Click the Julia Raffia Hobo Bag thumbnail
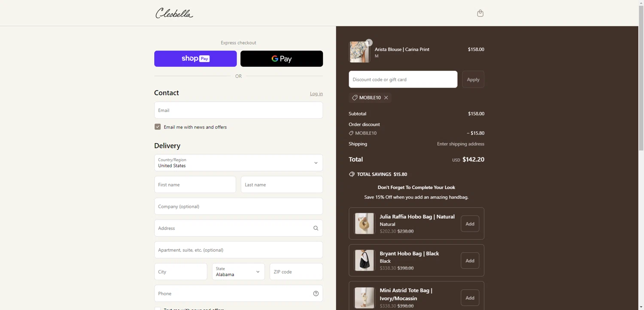This screenshot has width=644, height=310. tap(364, 224)
